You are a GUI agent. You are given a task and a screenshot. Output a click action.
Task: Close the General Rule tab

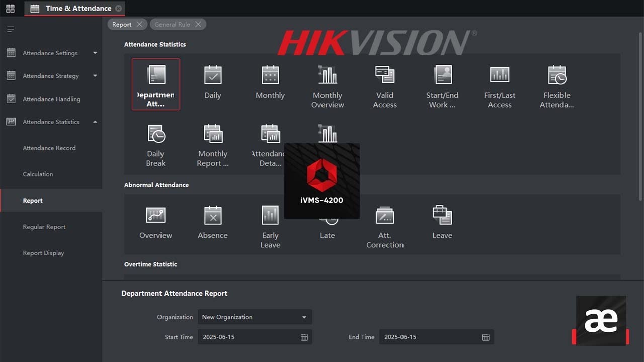198,24
